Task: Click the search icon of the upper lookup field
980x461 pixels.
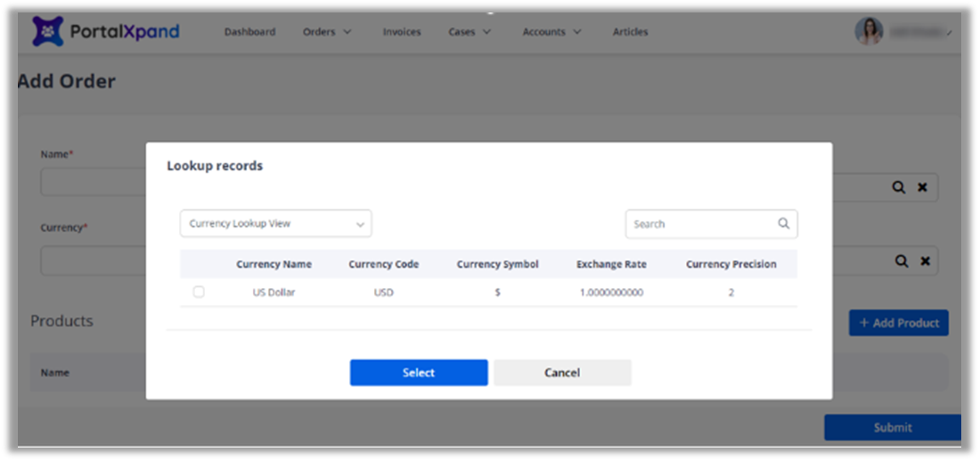Action: click(901, 187)
